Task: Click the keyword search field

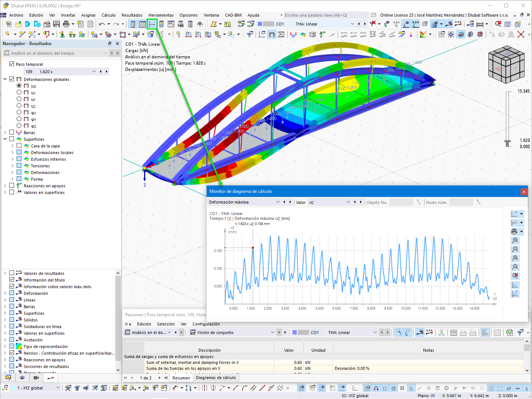Action: click(x=326, y=15)
